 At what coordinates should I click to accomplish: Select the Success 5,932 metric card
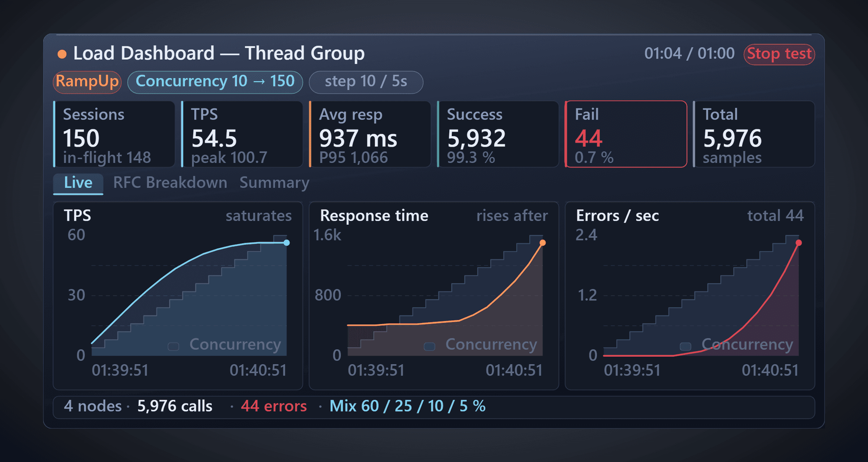coord(498,134)
